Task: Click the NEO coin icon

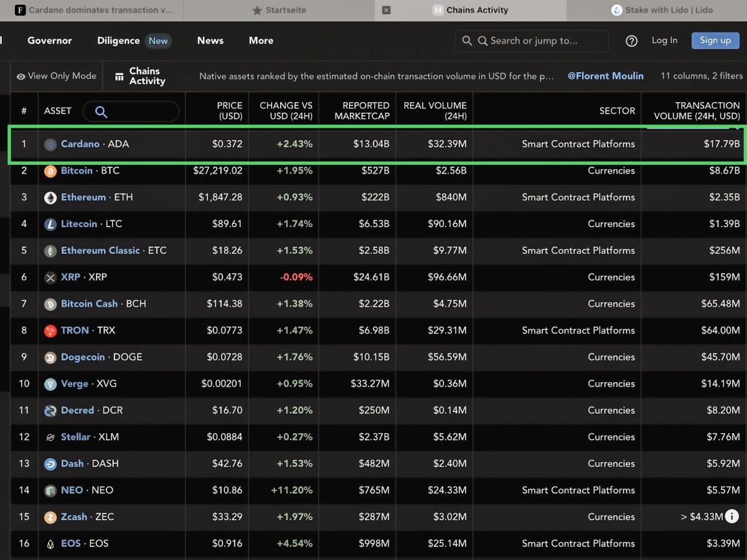Action: (50, 491)
